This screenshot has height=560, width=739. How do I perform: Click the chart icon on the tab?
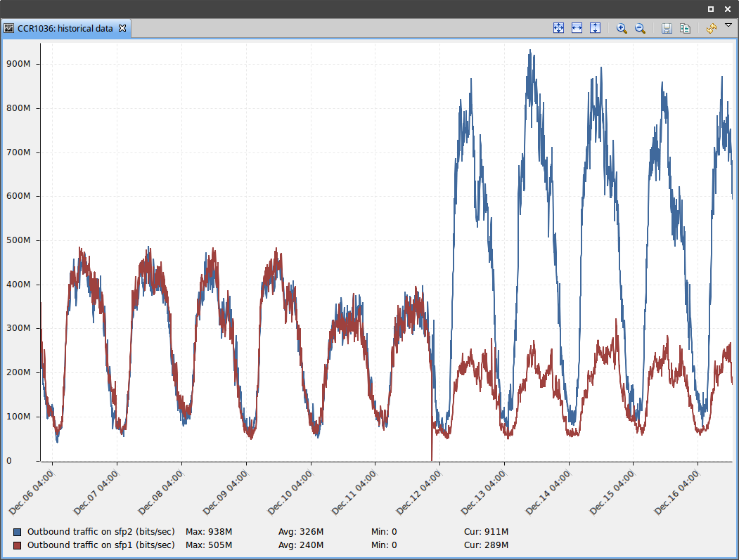coord(9,29)
